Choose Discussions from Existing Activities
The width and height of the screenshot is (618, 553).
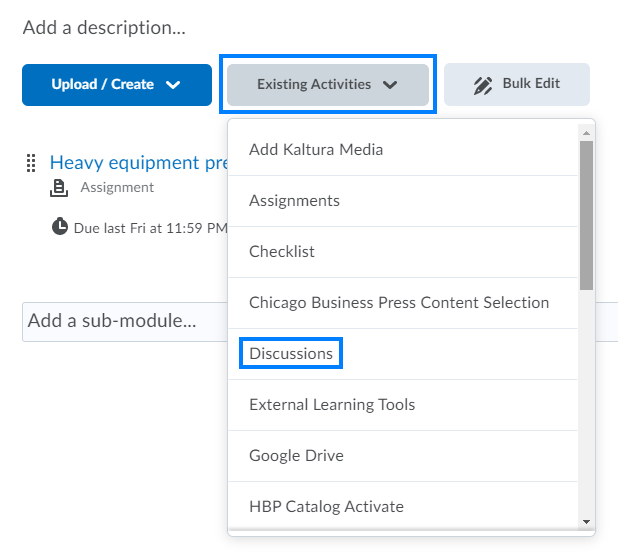pyautogui.click(x=291, y=354)
